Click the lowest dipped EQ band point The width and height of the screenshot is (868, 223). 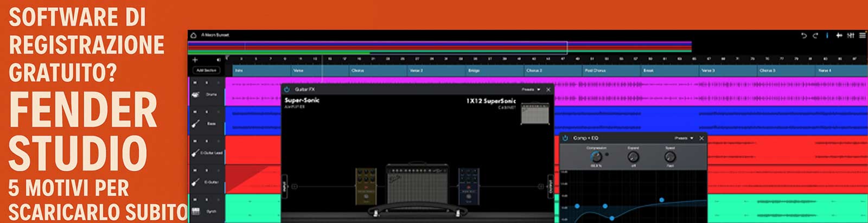click(x=612, y=218)
